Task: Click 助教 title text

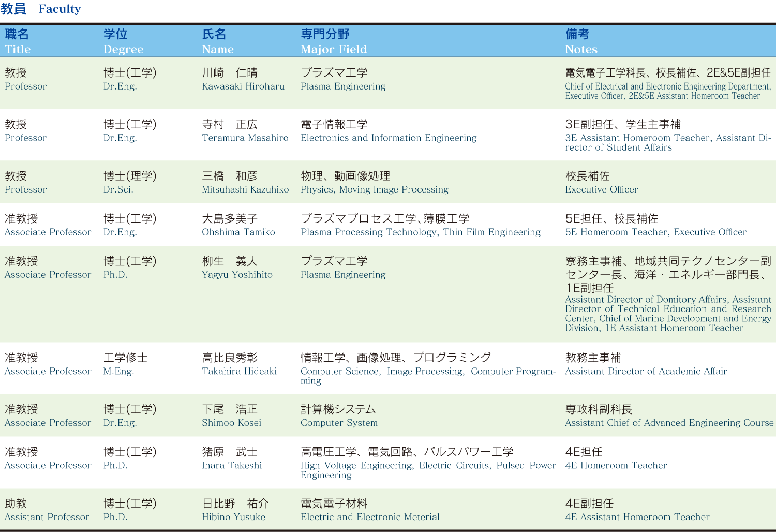Action: point(16,504)
